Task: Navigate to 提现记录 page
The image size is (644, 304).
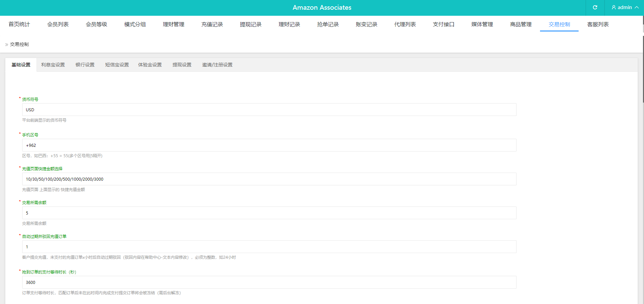Action: pos(251,24)
